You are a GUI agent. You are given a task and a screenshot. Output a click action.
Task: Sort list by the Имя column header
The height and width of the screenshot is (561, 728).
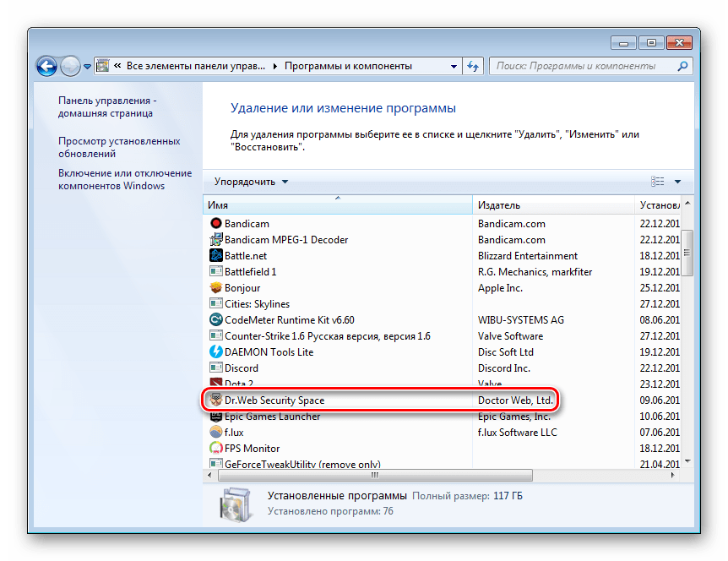point(338,204)
